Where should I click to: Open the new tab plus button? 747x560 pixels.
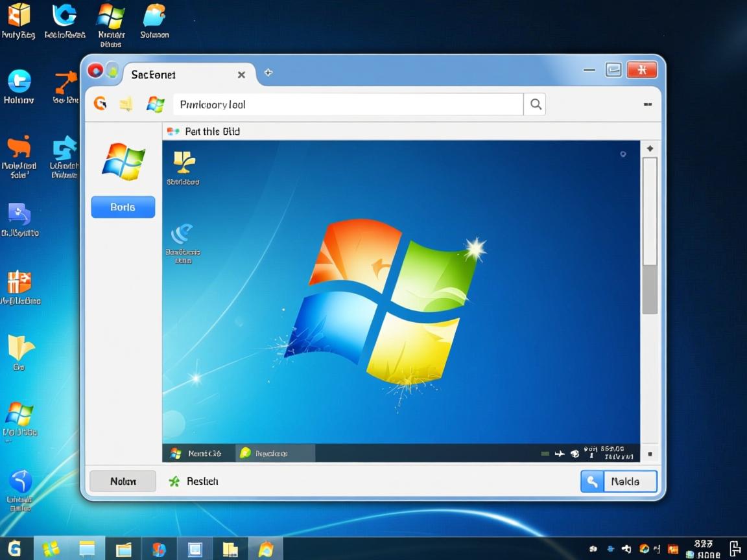click(268, 73)
